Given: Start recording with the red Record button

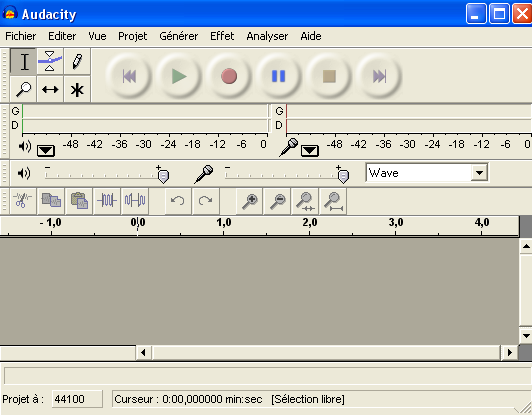Looking at the screenshot, I should (229, 76).
